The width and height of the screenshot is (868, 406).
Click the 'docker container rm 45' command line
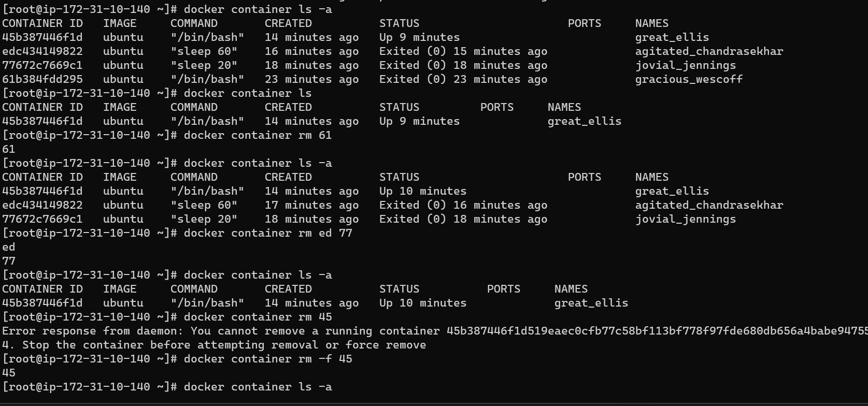point(258,317)
